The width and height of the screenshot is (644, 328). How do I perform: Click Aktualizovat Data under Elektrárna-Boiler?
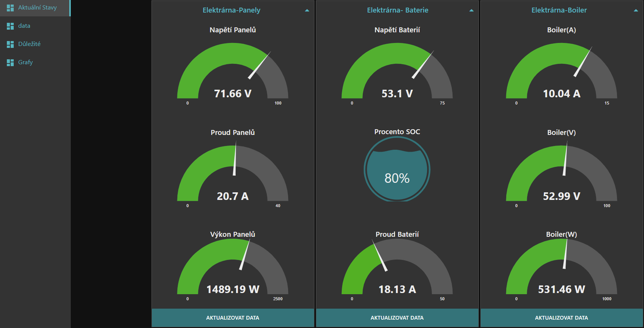pos(561,318)
